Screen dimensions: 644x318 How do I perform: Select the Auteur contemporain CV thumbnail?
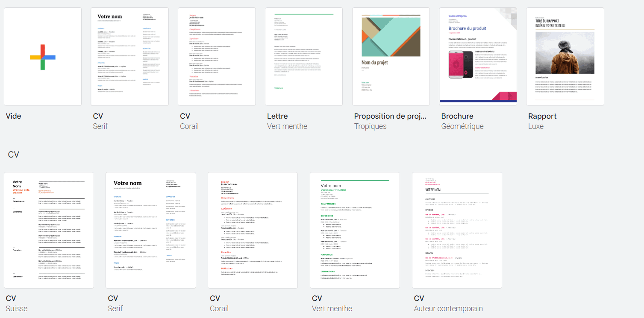(x=457, y=230)
